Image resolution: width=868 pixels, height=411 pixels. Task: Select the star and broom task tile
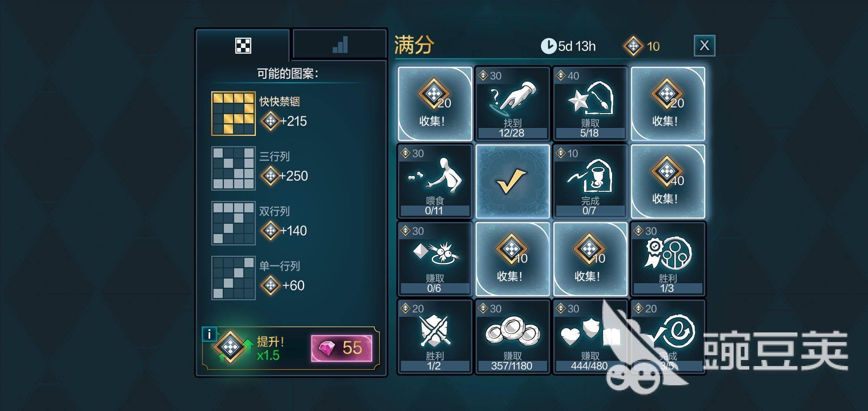click(x=590, y=104)
